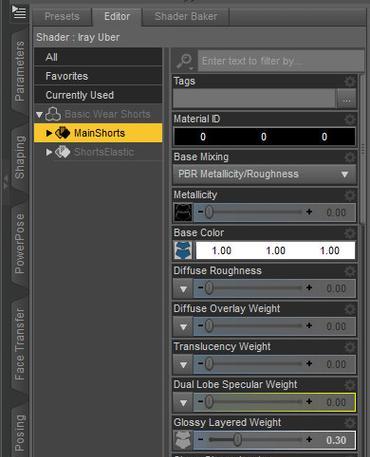The height and width of the screenshot is (457, 370).
Task: Switch to the Presets tab
Action: pyautogui.click(x=62, y=16)
